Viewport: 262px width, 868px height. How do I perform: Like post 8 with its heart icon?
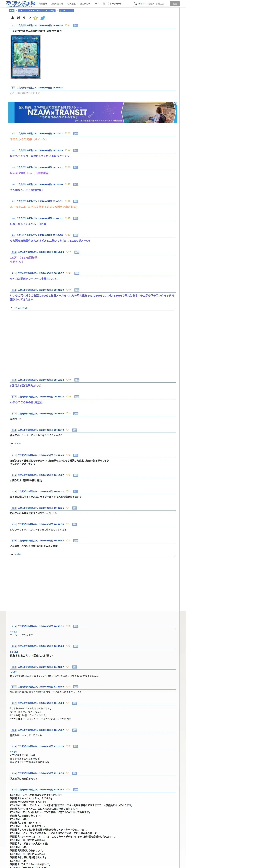pyautogui.click(x=66, y=218)
